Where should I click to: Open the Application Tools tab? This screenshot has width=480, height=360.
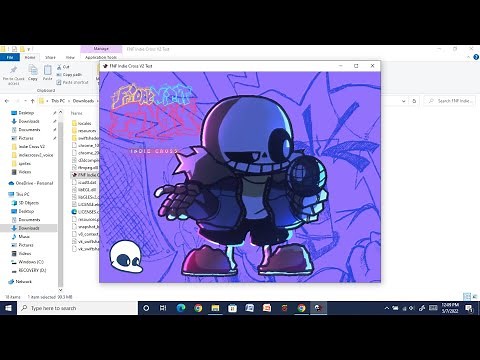101,57
